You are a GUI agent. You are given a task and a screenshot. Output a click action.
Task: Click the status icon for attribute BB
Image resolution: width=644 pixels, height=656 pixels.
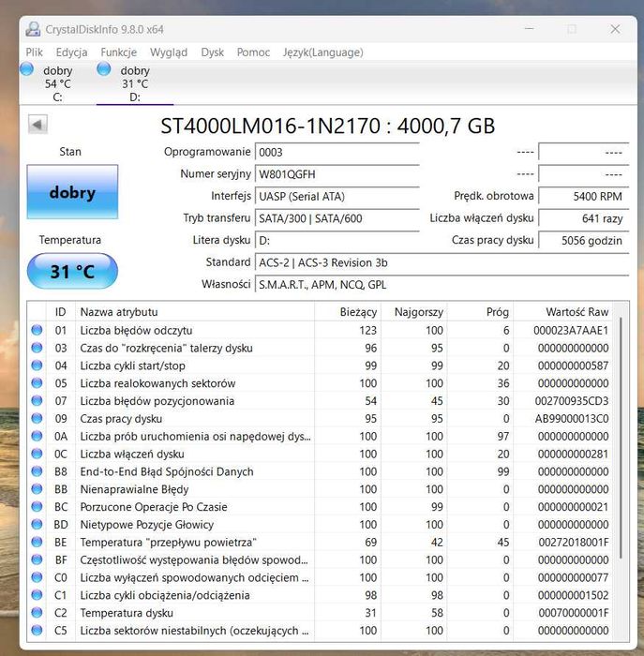37,488
